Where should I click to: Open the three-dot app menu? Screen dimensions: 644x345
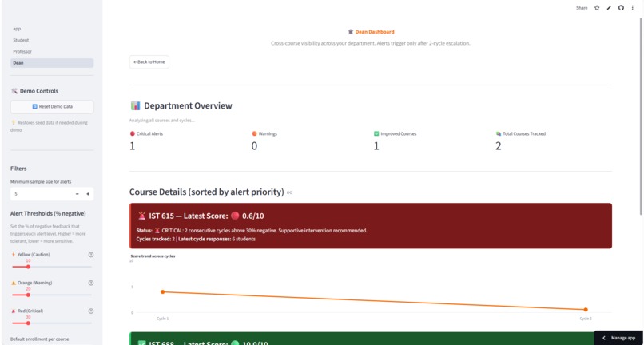(x=633, y=8)
